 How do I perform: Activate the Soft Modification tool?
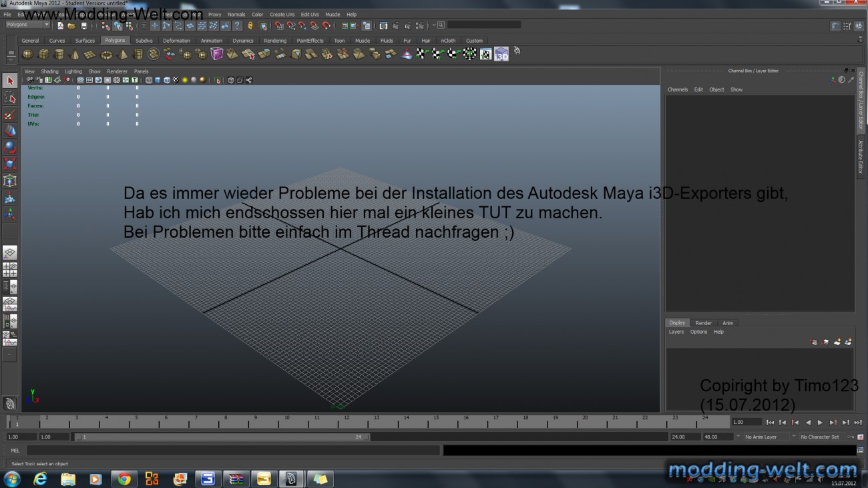9,198
